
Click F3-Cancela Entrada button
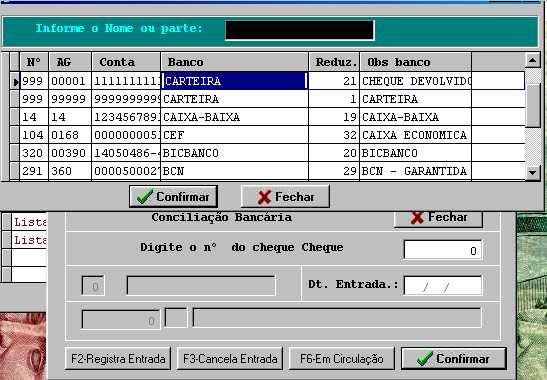[x=230, y=358]
